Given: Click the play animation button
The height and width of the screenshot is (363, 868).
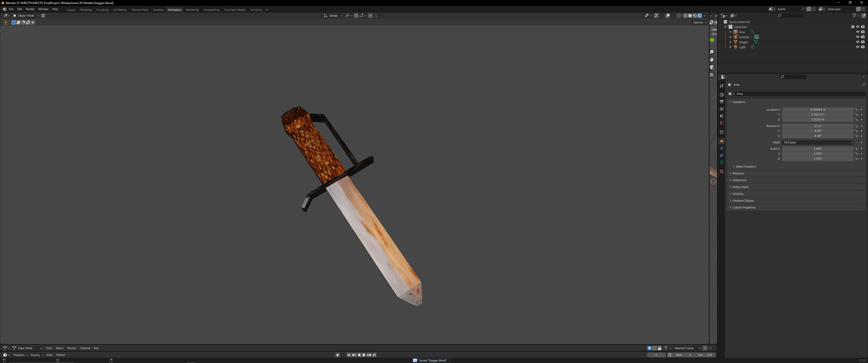Looking at the screenshot, I should click(x=364, y=355).
